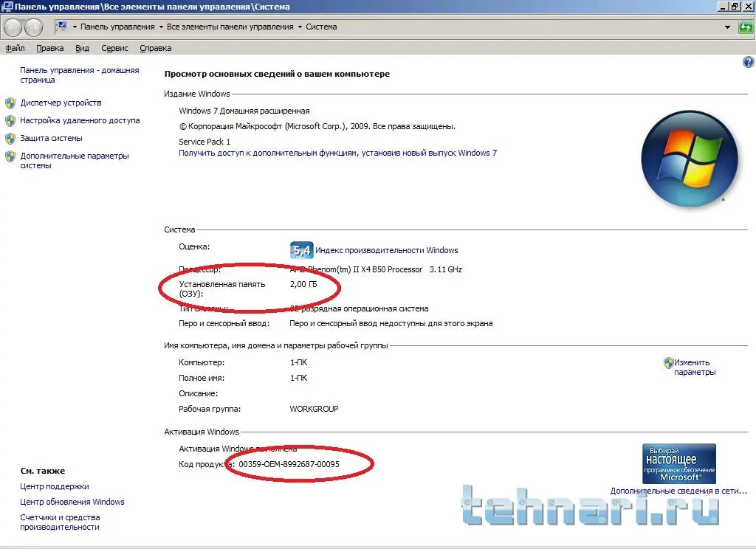Image resolution: width=756 pixels, height=549 pixels.
Task: Click the Система breadcrumb segment
Action: 321,27
